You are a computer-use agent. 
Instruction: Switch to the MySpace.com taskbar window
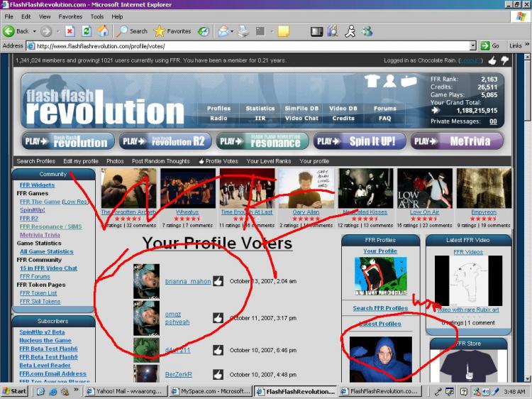click(211, 391)
